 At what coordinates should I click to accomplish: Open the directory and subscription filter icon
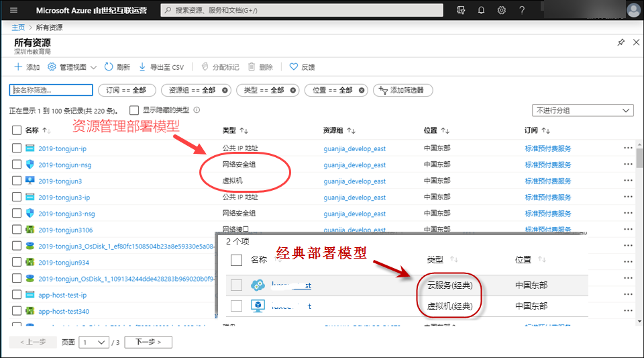click(460, 10)
